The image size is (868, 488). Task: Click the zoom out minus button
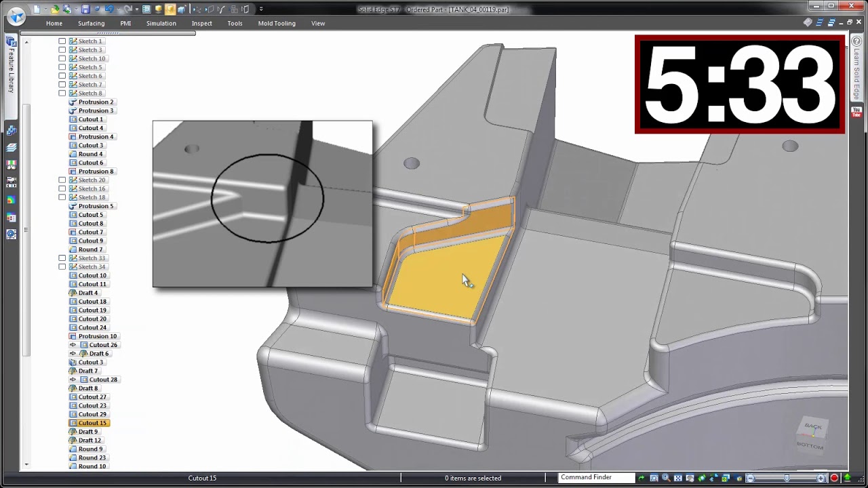pos(750,478)
